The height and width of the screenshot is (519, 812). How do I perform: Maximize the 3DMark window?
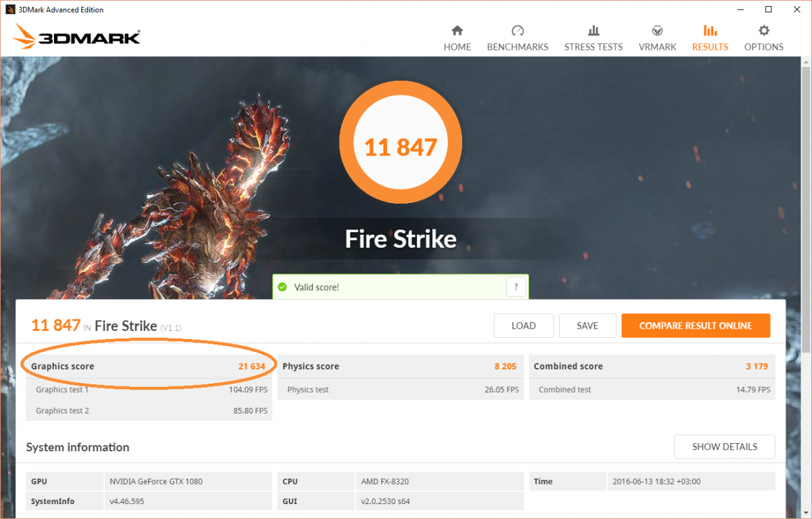pyautogui.click(x=769, y=9)
